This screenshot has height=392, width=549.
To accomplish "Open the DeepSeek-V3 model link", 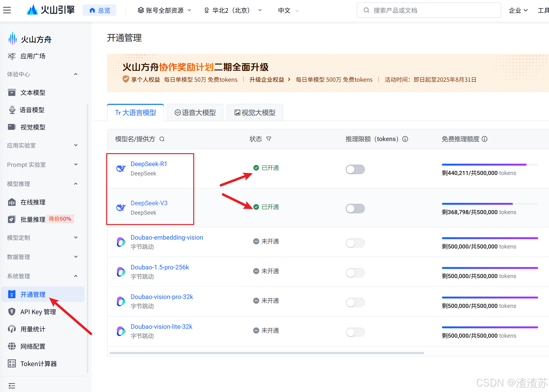I will pyautogui.click(x=149, y=203).
